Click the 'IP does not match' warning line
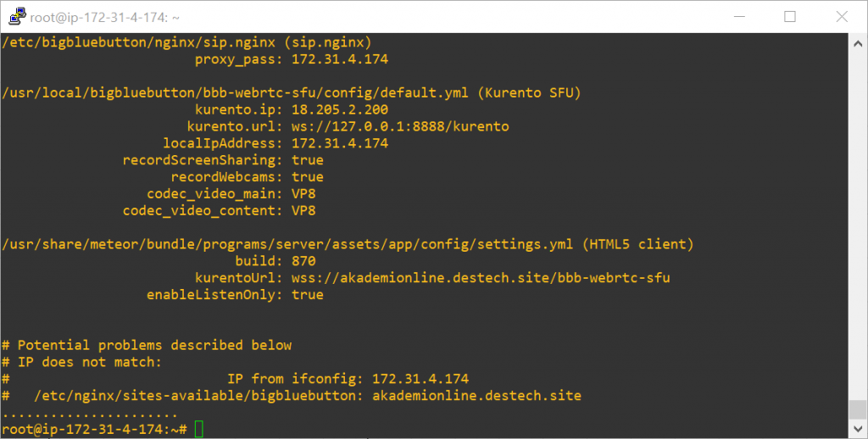 [81, 362]
